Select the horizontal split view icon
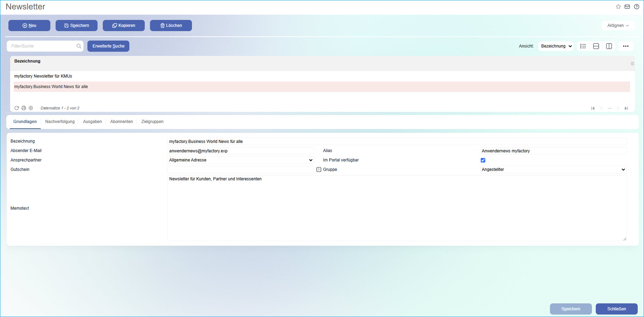The image size is (644, 317). tap(596, 46)
